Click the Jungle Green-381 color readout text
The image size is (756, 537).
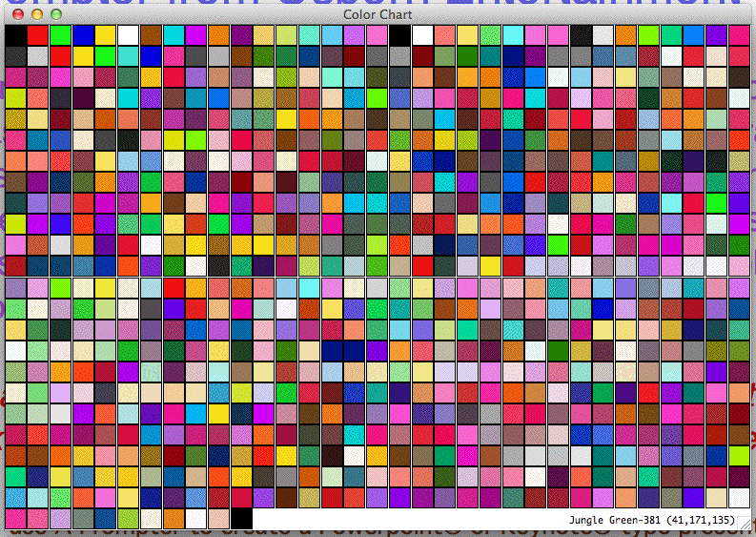click(656, 520)
